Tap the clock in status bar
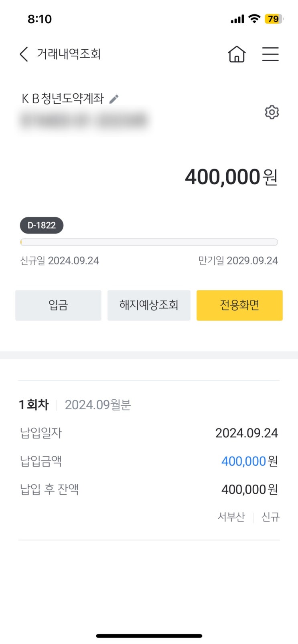 click(x=40, y=19)
